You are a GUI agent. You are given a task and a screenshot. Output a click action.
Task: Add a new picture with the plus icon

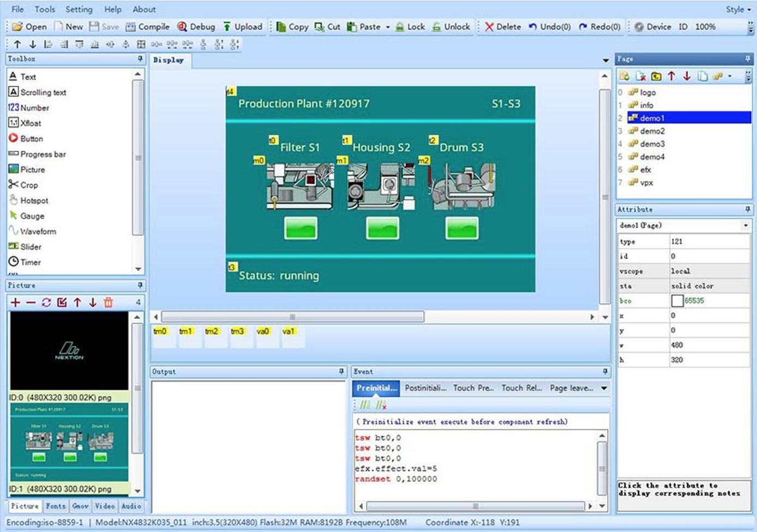(x=15, y=303)
